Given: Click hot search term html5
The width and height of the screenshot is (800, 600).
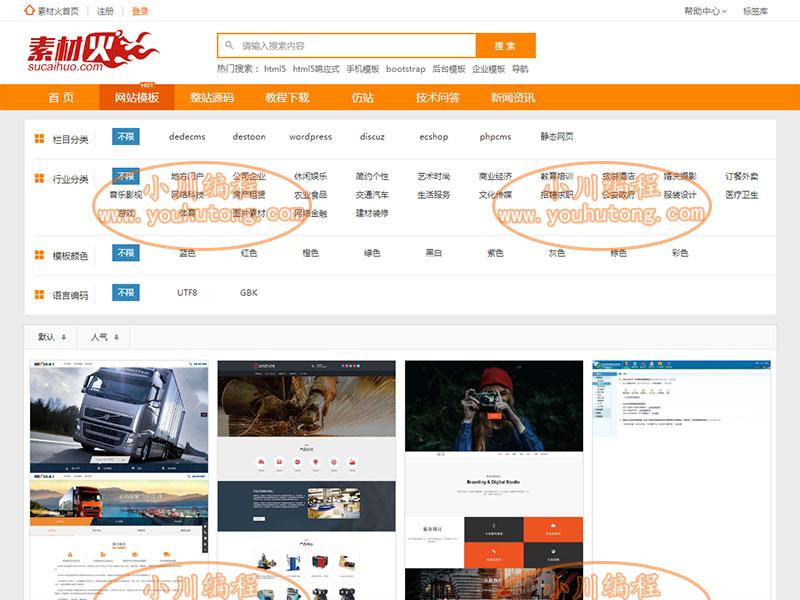Looking at the screenshot, I should point(274,69).
